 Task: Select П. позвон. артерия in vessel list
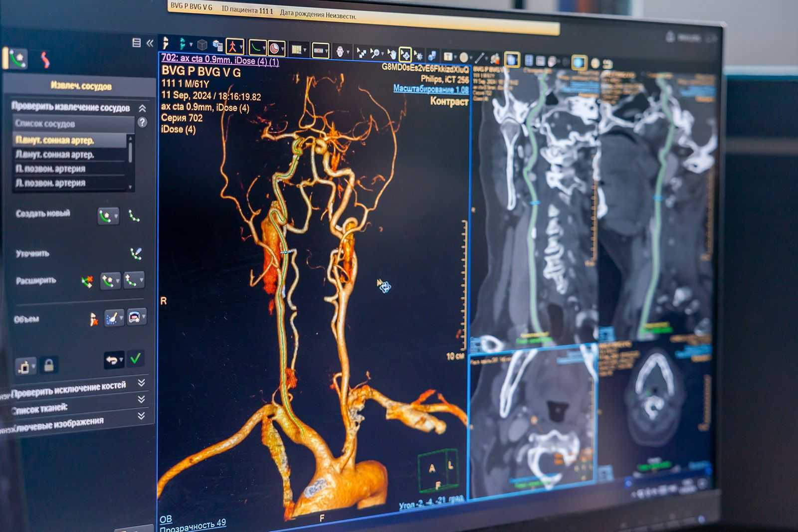[x=50, y=169]
